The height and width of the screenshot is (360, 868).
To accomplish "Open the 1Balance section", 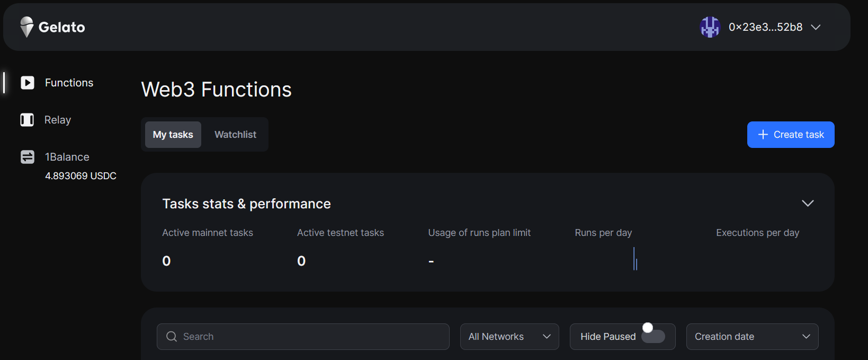I will point(67,157).
